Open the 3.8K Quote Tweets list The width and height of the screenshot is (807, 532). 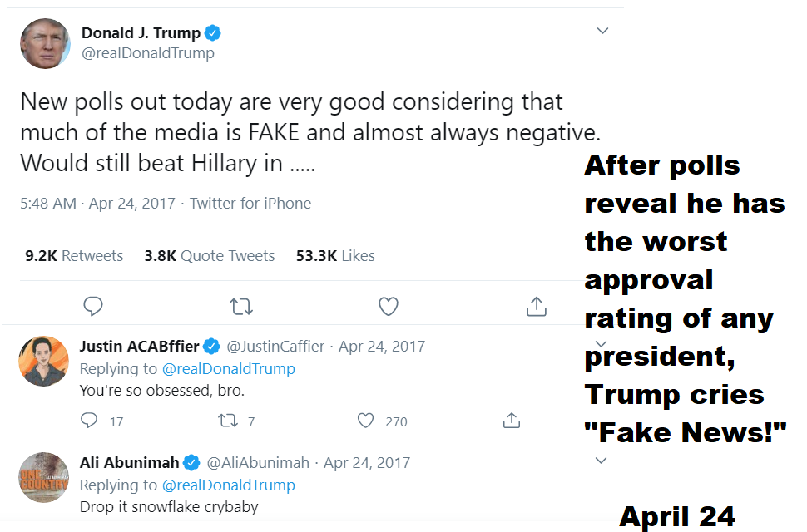pyautogui.click(x=209, y=256)
